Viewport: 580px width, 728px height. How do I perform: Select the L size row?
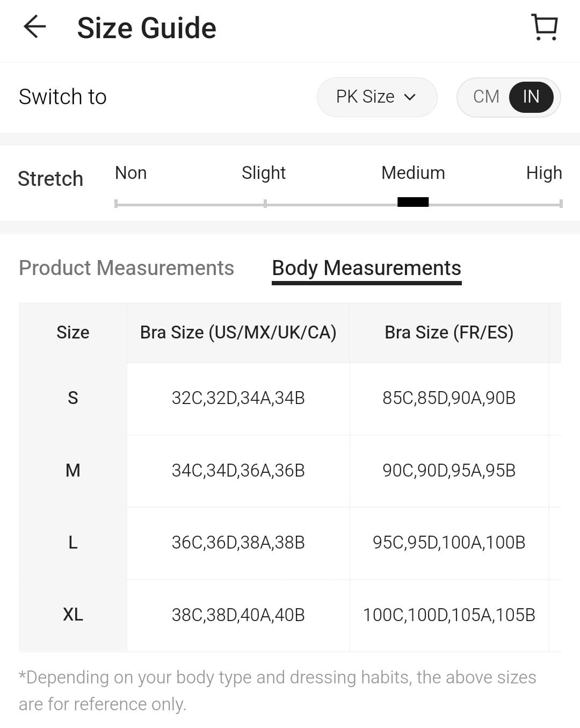(73, 543)
